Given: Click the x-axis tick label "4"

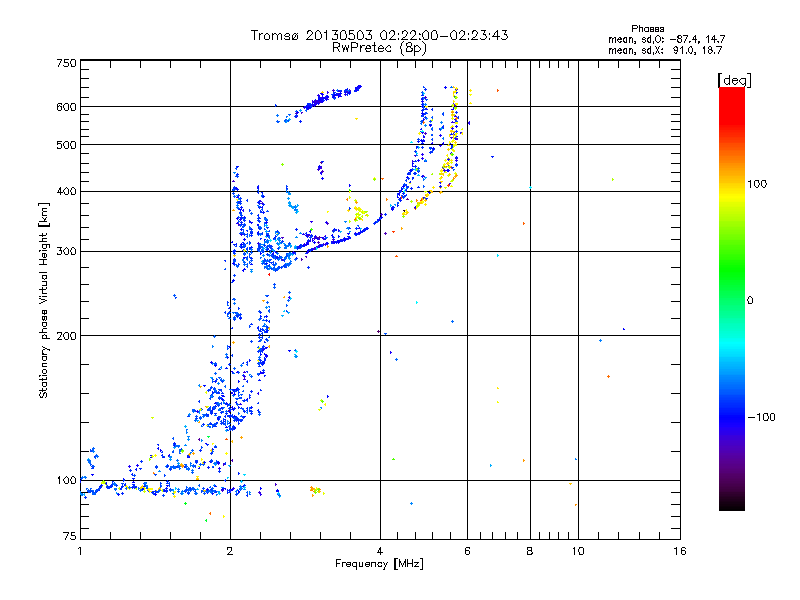Looking at the screenshot, I should pyautogui.click(x=380, y=551).
